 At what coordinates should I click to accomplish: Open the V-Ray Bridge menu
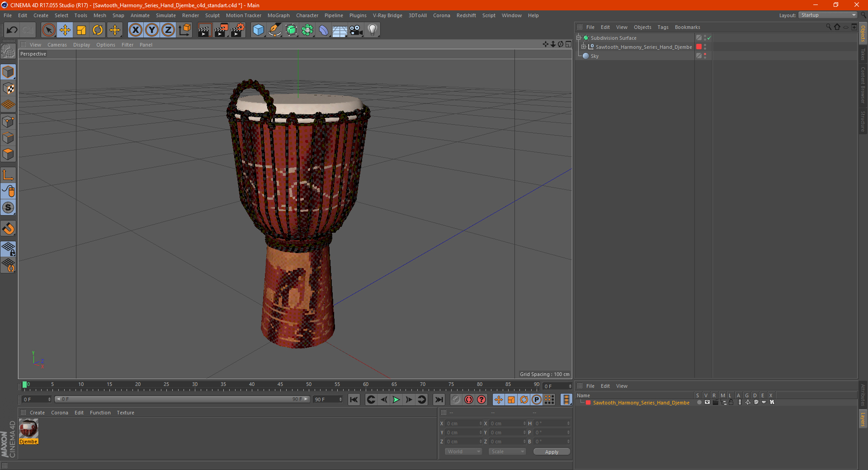387,15
